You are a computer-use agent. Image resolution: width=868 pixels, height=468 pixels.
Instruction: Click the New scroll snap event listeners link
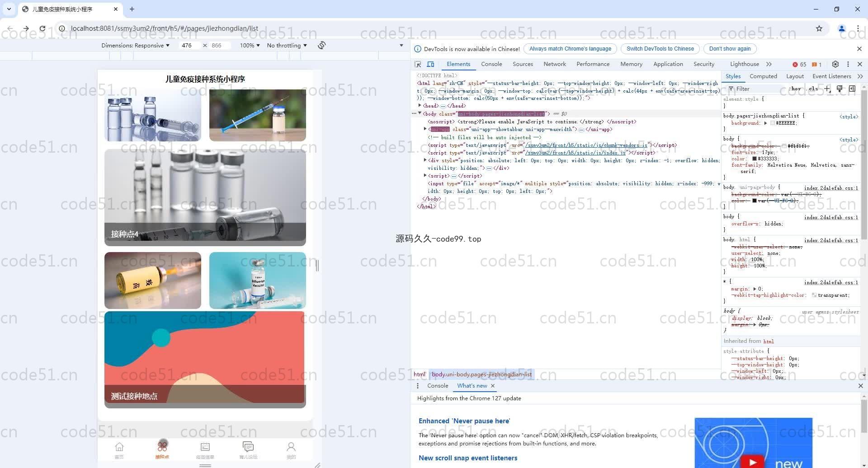(x=468, y=458)
